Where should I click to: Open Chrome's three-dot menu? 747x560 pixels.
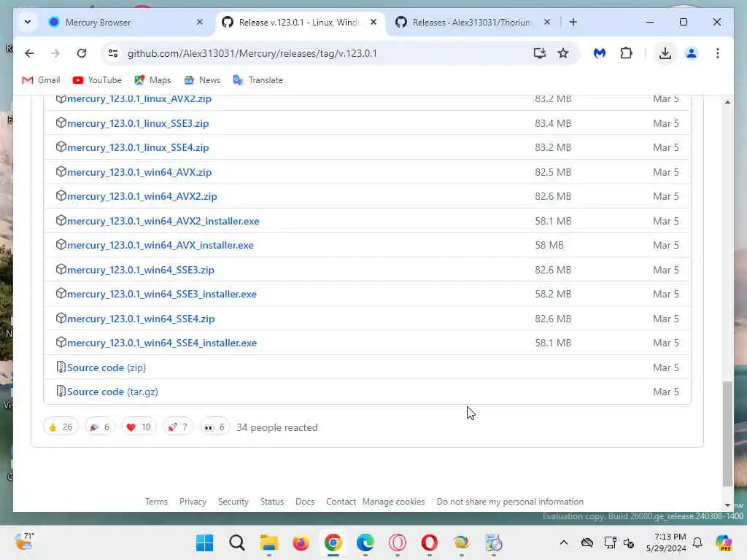pyautogui.click(x=718, y=53)
